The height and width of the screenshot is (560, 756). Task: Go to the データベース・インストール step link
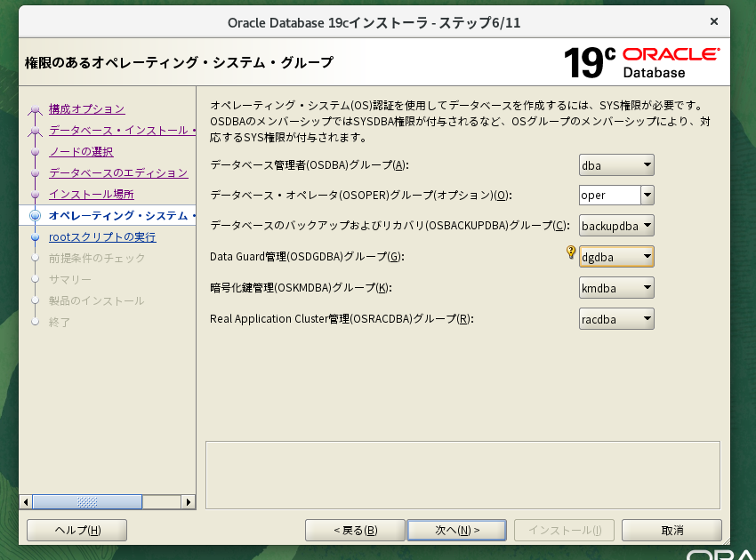(122, 130)
